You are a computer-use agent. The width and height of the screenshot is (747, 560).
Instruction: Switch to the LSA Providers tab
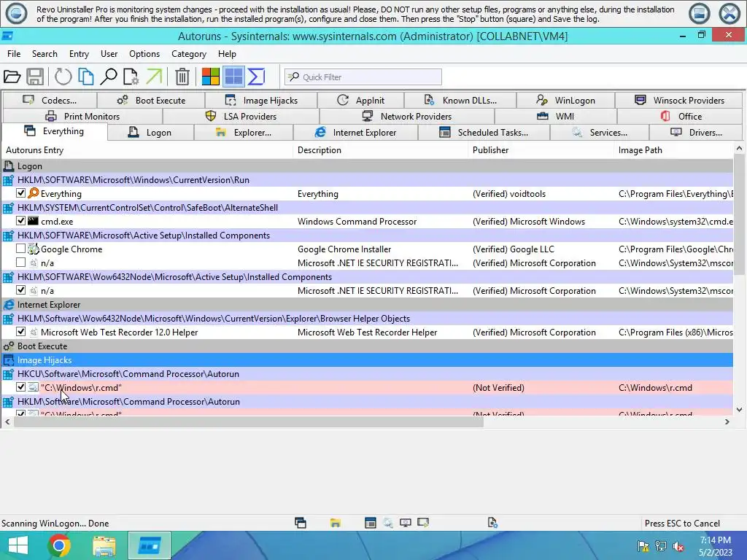[241, 116]
